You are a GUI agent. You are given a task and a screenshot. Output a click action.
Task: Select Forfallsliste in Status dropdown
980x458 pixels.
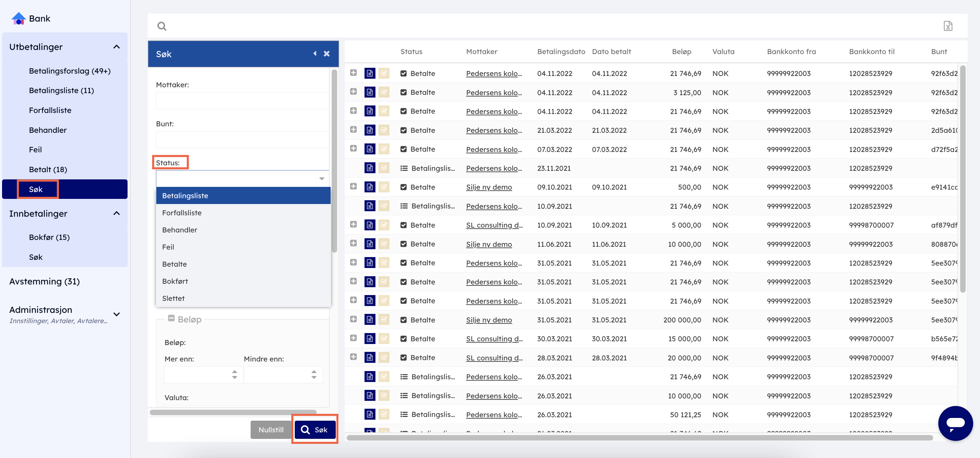point(182,213)
